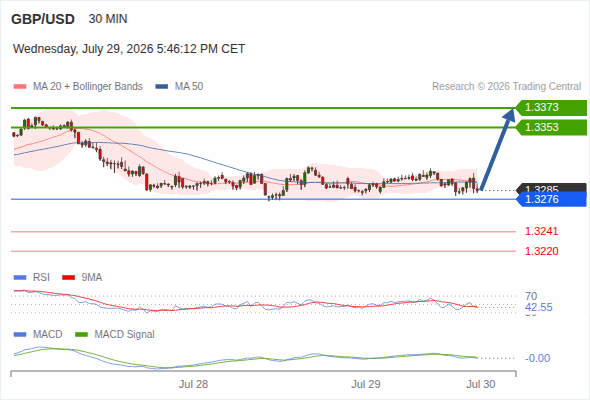The image size is (590, 400).
Task: Click the 1.3276 pivot price tag
Action: (x=551, y=199)
